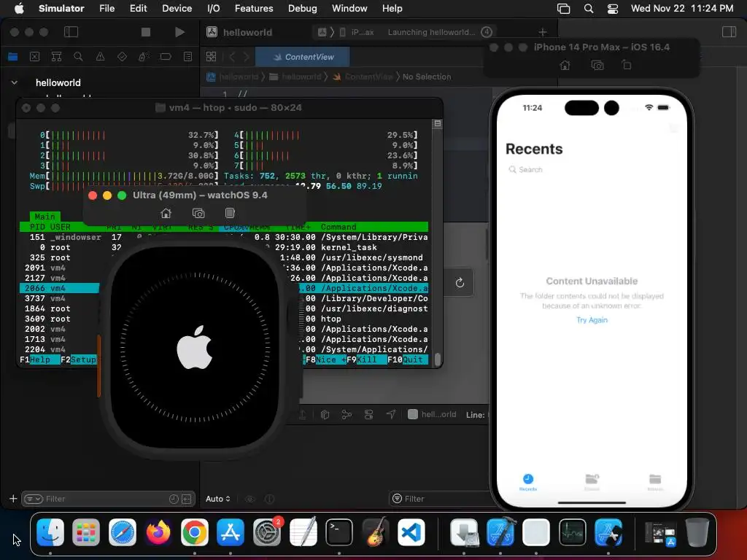747x560 pixels.
Task: Stop the running helloworld scheme in Xcode
Action: pos(146,32)
